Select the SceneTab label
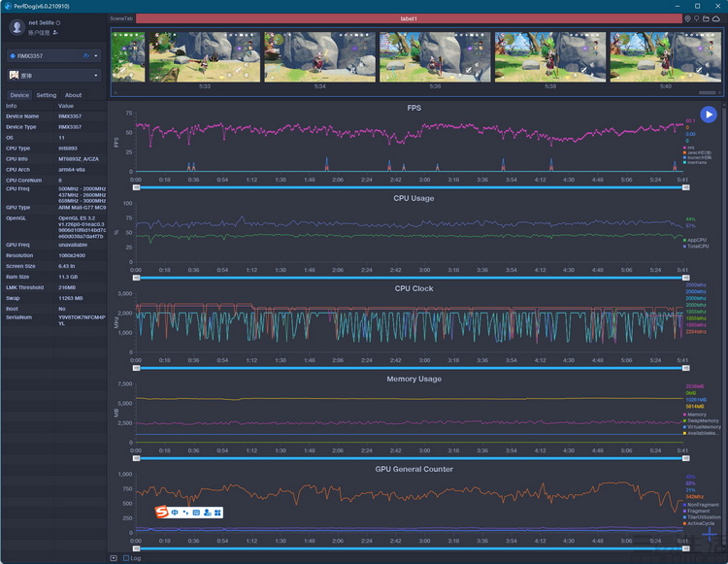 click(121, 18)
